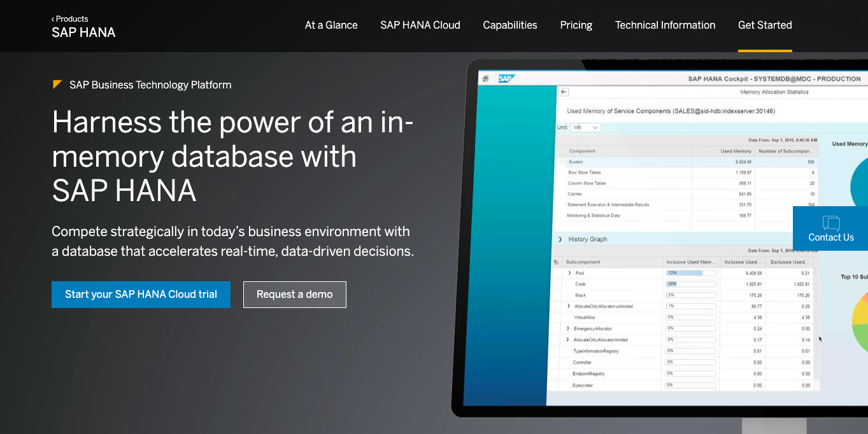Viewport: 868px width, 434px height.
Task: Go back to Products via the breadcrumb link
Action: coord(70,18)
